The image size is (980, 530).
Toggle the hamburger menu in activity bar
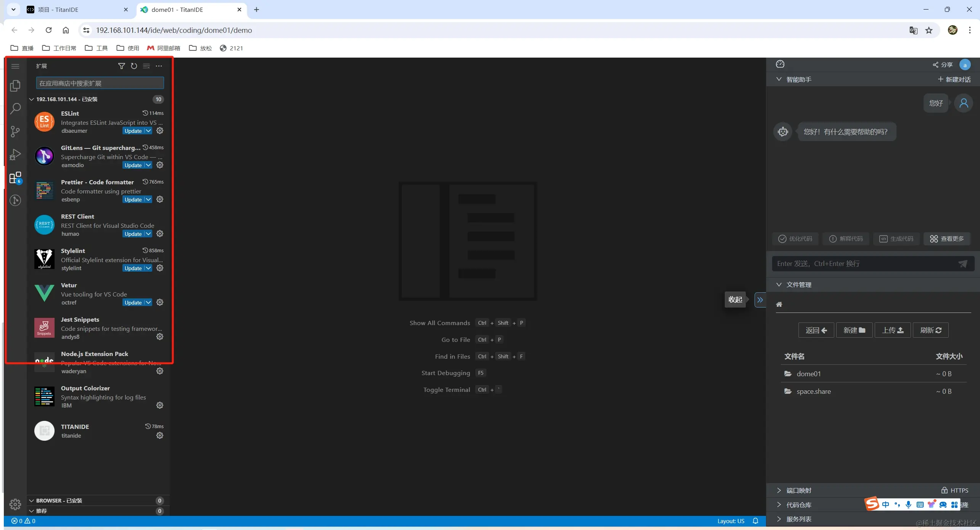[x=15, y=66]
